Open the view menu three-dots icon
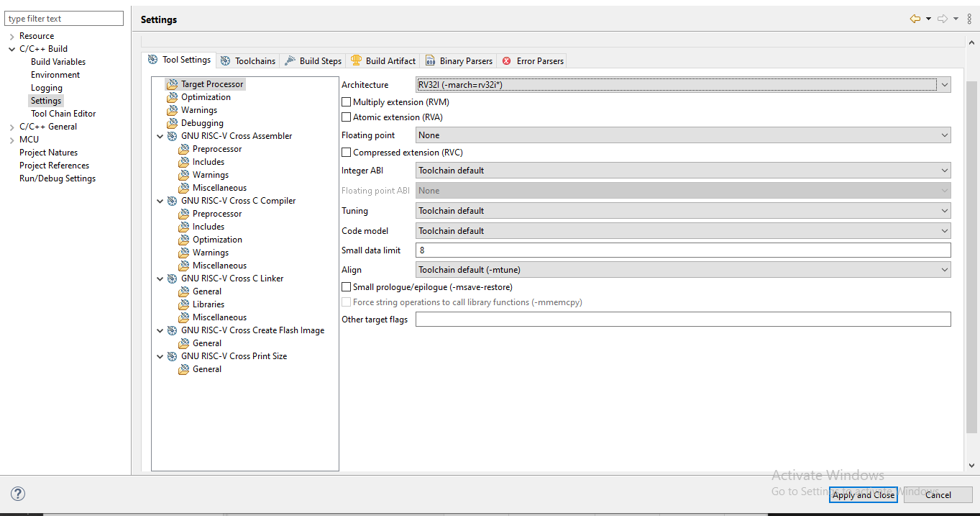The image size is (980, 516). click(x=969, y=19)
